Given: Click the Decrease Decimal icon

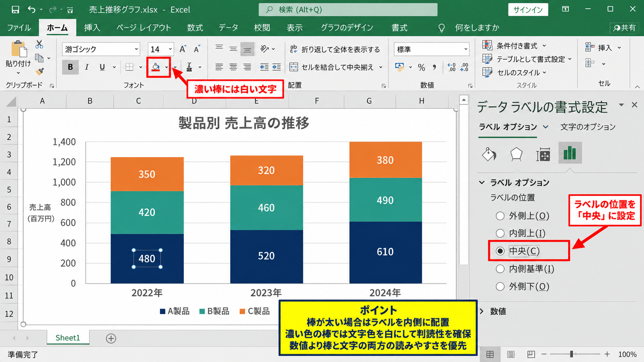Looking at the screenshot, I should click(x=464, y=68).
